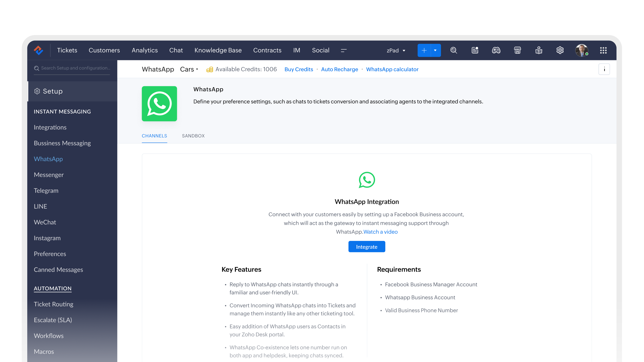Click the Watch a video link
Viewport: 644px width, 362px height.
(x=381, y=232)
